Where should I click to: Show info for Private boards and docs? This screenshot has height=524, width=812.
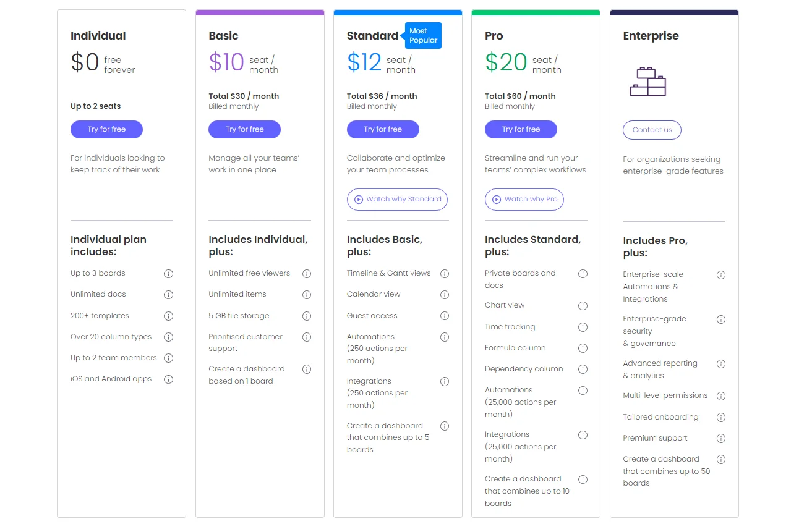582,274
